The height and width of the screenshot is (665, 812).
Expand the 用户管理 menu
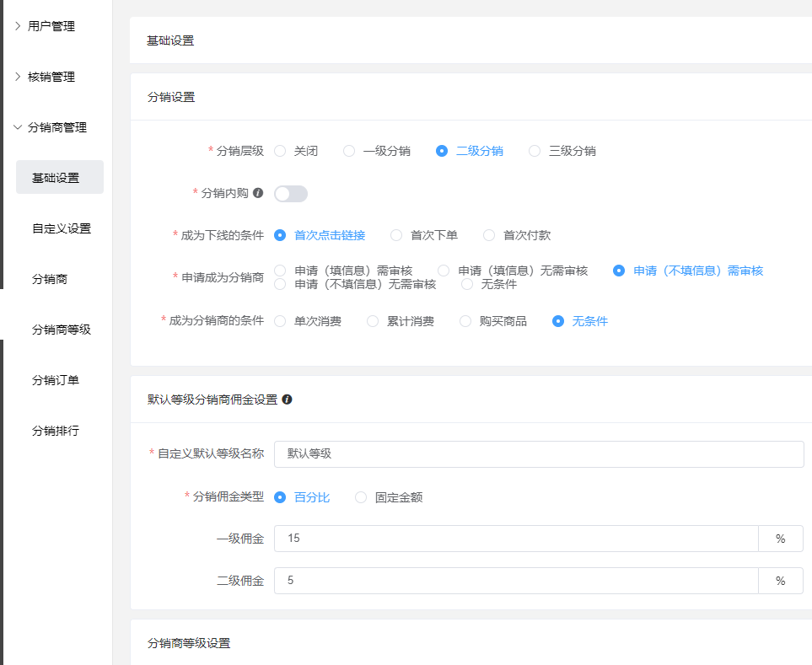coord(51,26)
